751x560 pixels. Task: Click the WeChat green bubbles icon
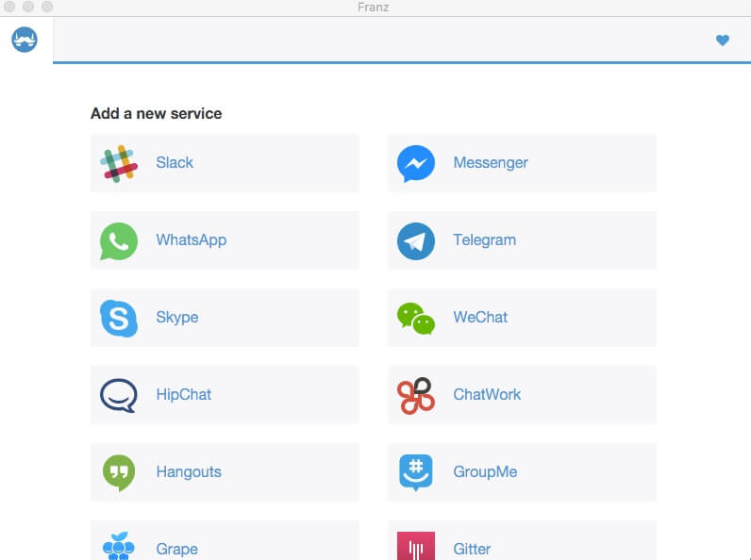(416, 319)
